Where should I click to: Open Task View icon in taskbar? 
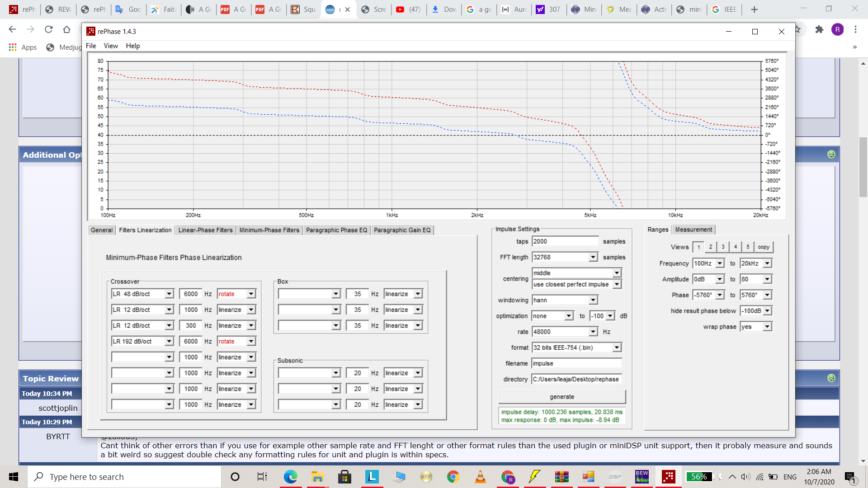click(x=262, y=477)
